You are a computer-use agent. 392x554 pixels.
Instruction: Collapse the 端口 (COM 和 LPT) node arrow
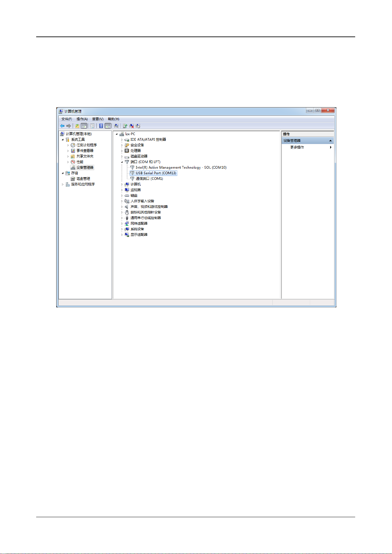point(122,162)
